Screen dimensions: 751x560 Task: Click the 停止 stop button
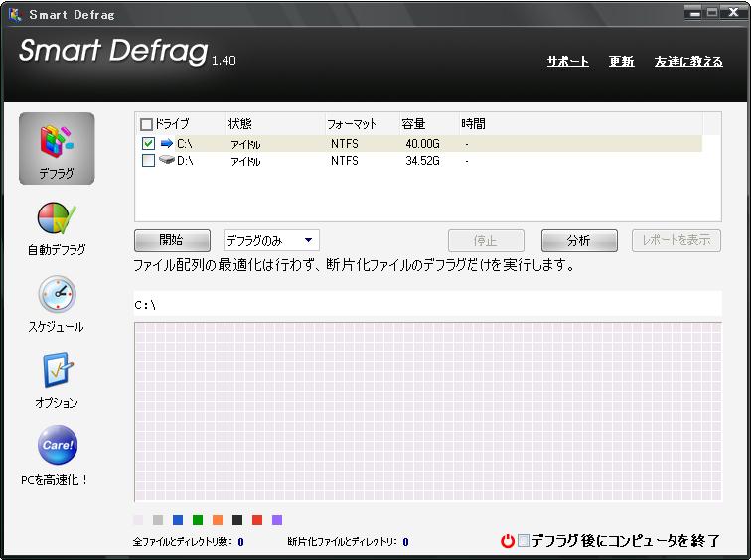click(486, 240)
